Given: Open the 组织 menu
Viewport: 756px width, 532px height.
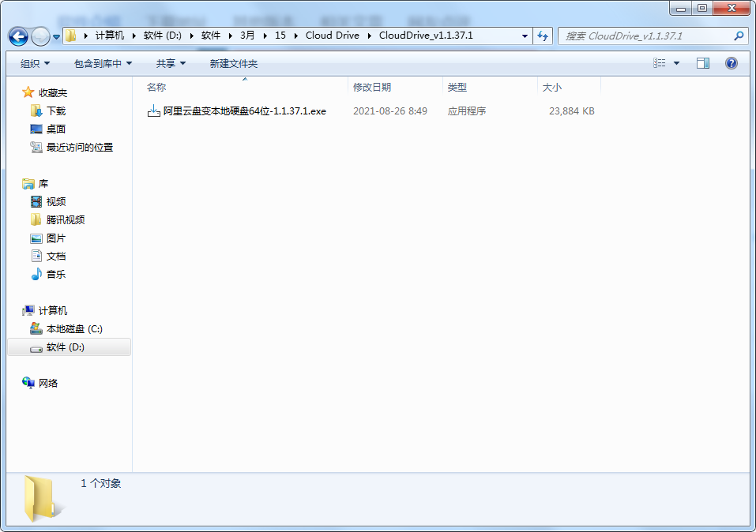Looking at the screenshot, I should pos(35,64).
